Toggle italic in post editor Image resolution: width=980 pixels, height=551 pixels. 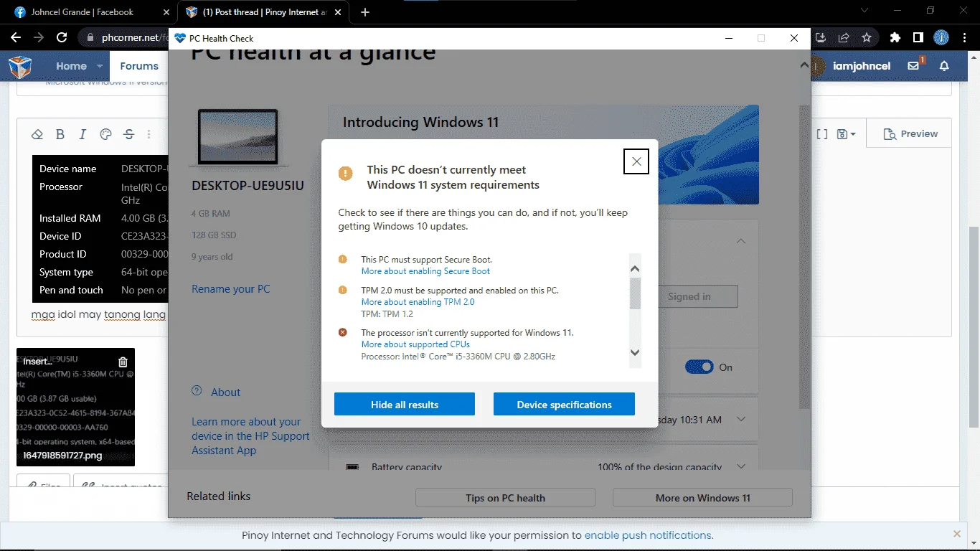coord(83,134)
